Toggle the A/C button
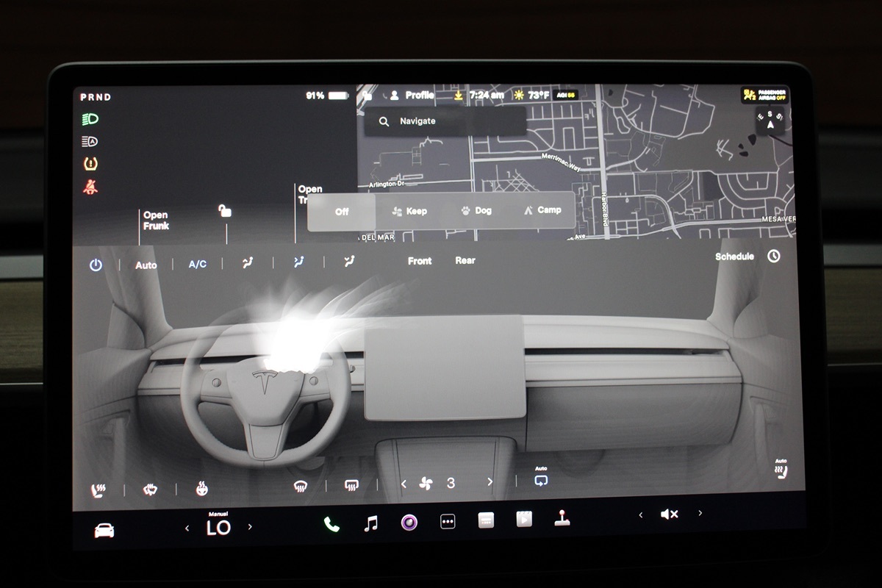The width and height of the screenshot is (882, 588). click(x=197, y=265)
